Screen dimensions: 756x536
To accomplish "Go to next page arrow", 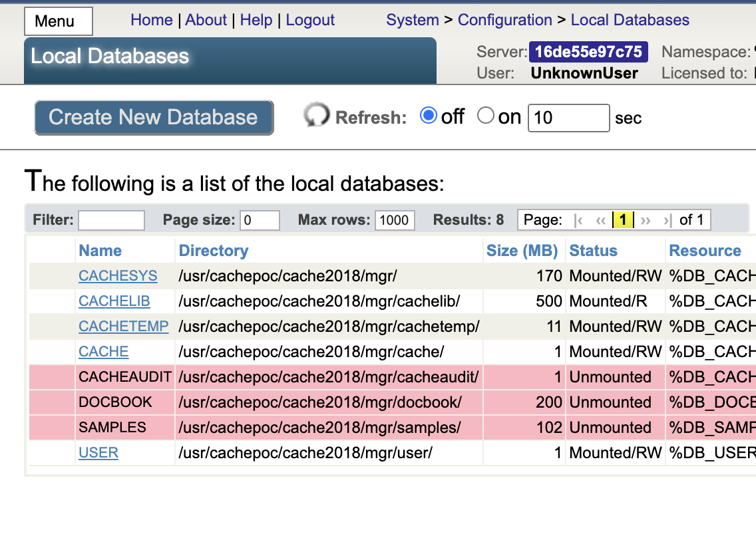I will 645,220.
